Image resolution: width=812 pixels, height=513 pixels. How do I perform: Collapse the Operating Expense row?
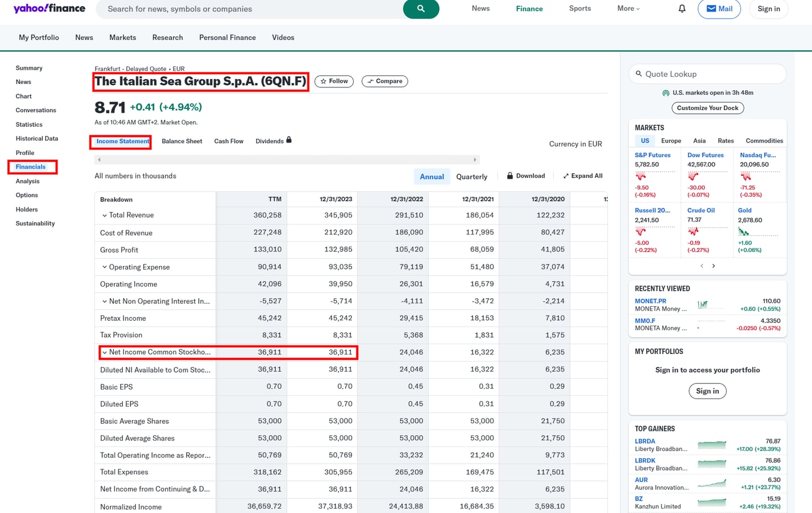(x=105, y=267)
